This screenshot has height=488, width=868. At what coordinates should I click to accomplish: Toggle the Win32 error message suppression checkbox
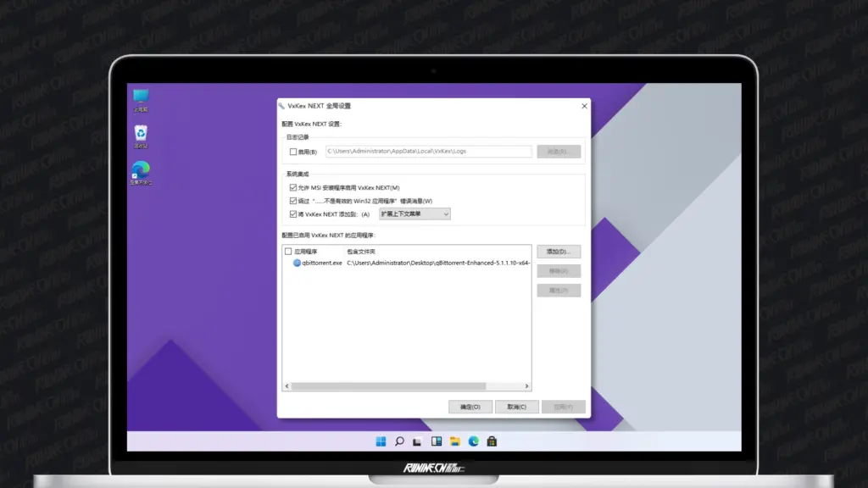coord(292,201)
